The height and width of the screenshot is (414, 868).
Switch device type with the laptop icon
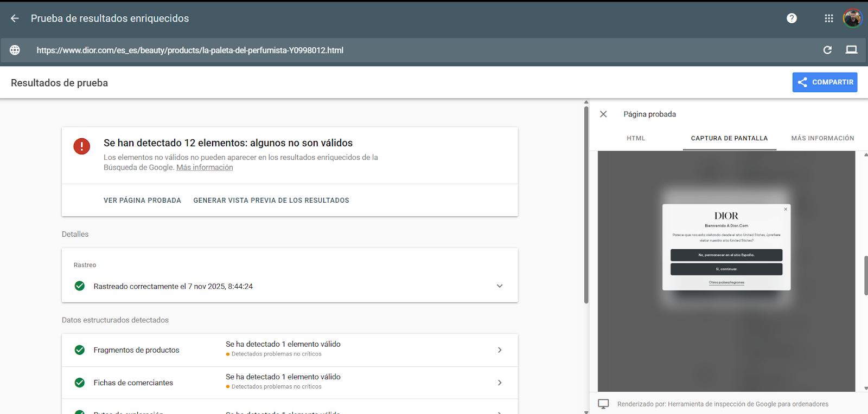851,50
